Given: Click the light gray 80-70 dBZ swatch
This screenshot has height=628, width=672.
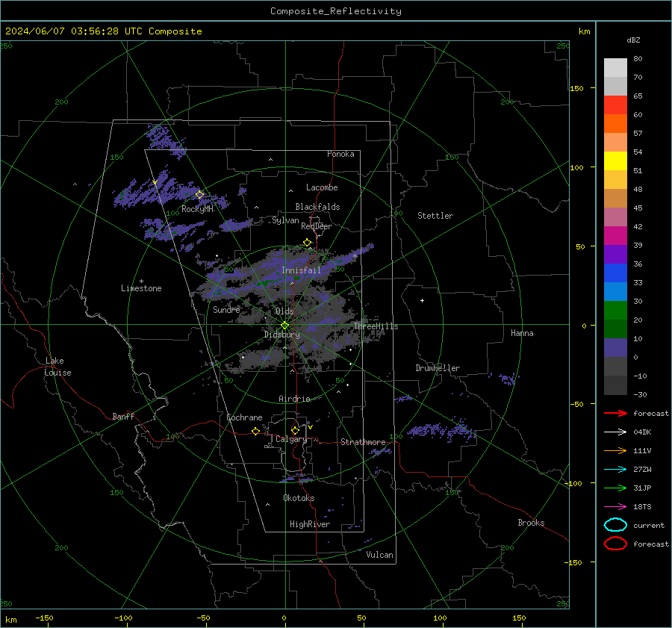Looking at the screenshot, I should tap(615, 68).
